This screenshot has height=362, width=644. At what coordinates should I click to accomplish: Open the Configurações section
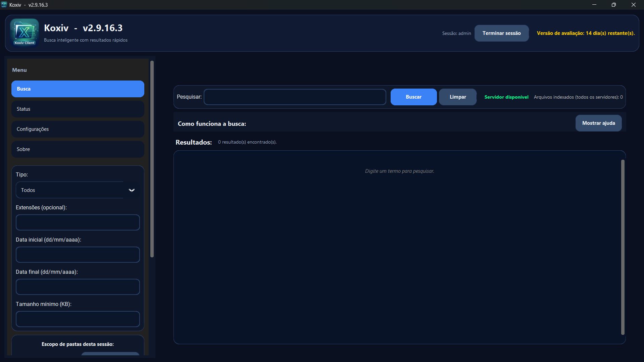pos(78,129)
